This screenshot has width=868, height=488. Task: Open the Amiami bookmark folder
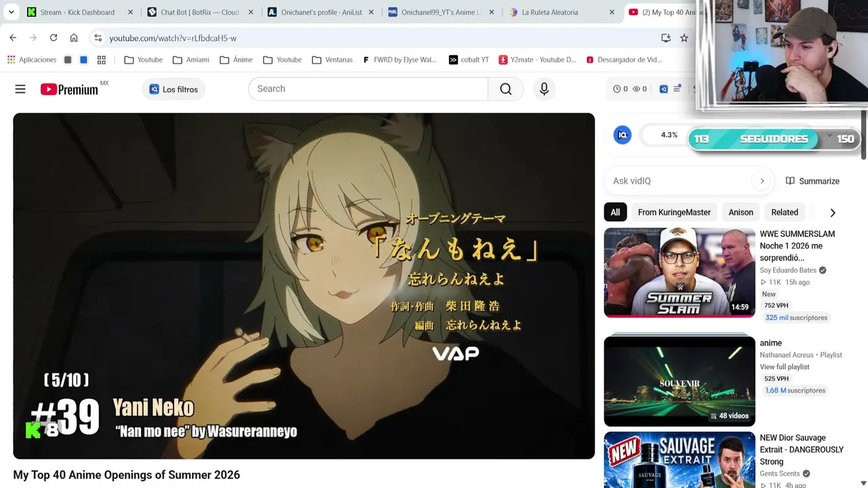coord(191,60)
